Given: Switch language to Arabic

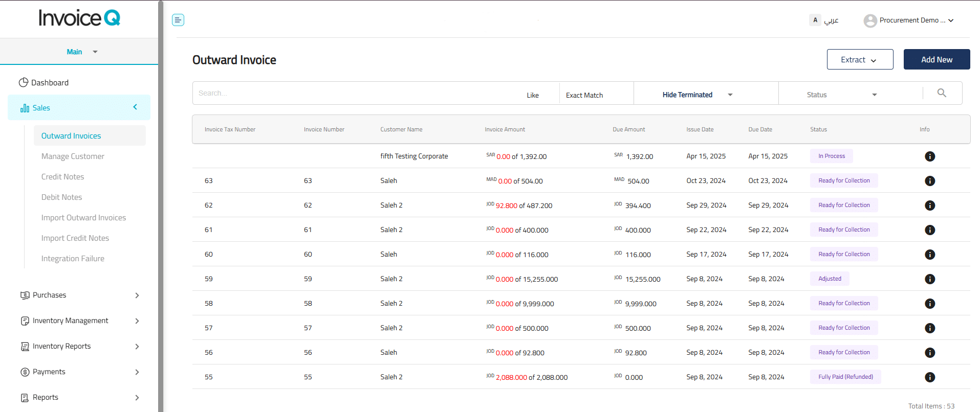Looking at the screenshot, I should [831, 20].
